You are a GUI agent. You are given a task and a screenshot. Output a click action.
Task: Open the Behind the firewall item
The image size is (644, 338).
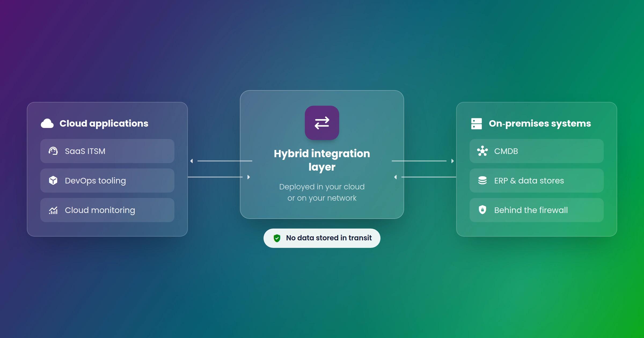pos(537,210)
